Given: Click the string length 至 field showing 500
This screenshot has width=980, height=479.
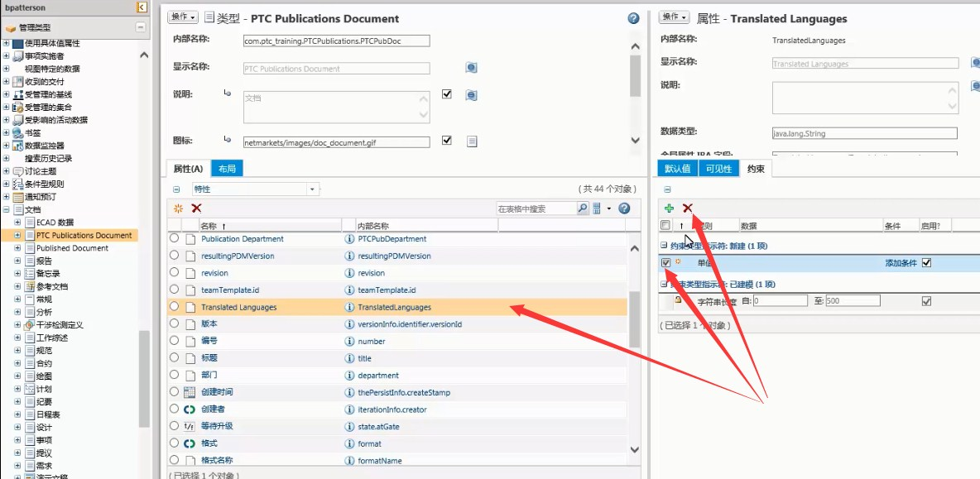Looking at the screenshot, I should pyautogui.click(x=853, y=301).
